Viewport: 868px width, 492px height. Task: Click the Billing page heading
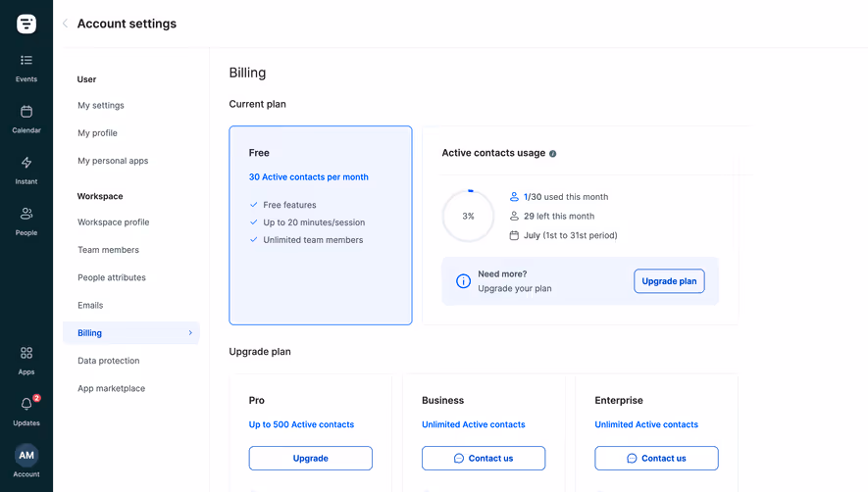pyautogui.click(x=247, y=73)
